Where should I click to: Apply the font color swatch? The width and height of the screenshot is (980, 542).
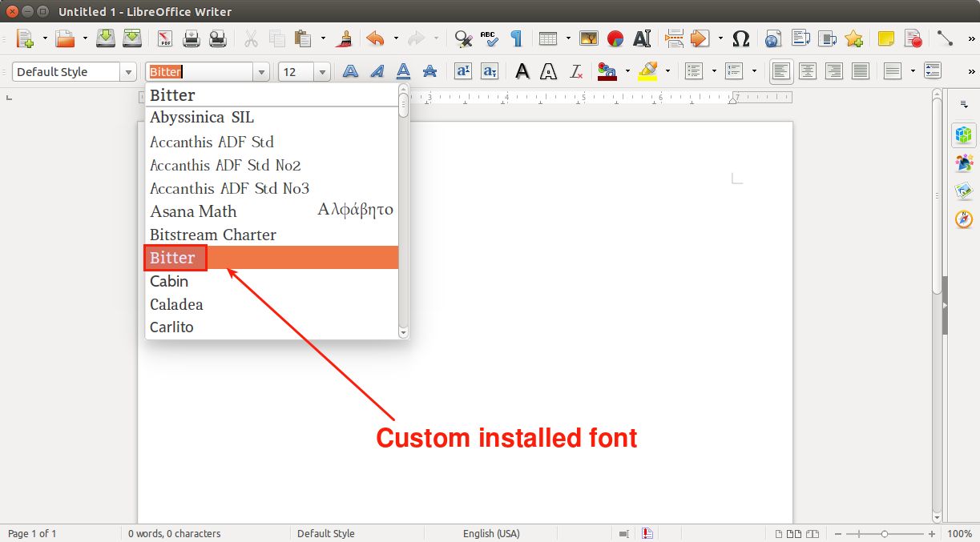pyautogui.click(x=607, y=71)
